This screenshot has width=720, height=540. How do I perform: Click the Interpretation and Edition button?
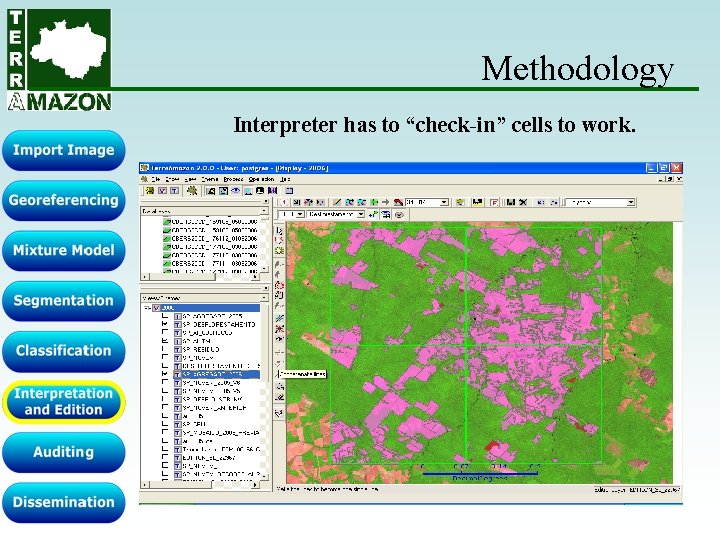click(63, 401)
